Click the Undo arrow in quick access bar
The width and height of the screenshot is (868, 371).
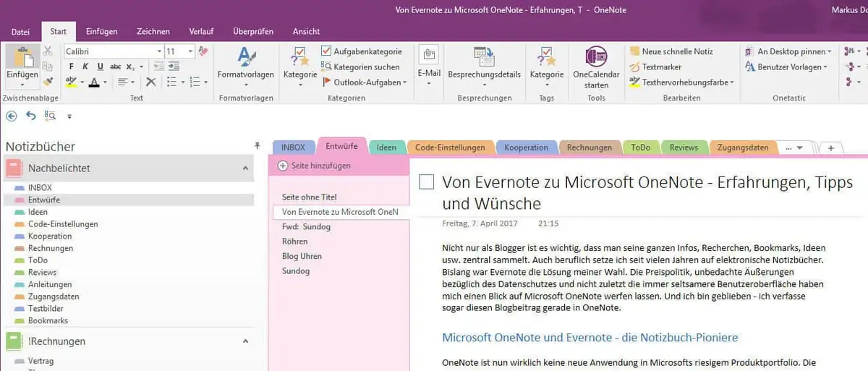(x=30, y=115)
